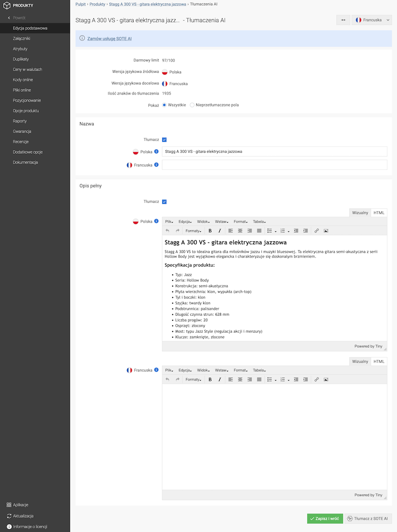
Task: Open Stagg A 300 VS breadcrumb link
Action: click(147, 4)
